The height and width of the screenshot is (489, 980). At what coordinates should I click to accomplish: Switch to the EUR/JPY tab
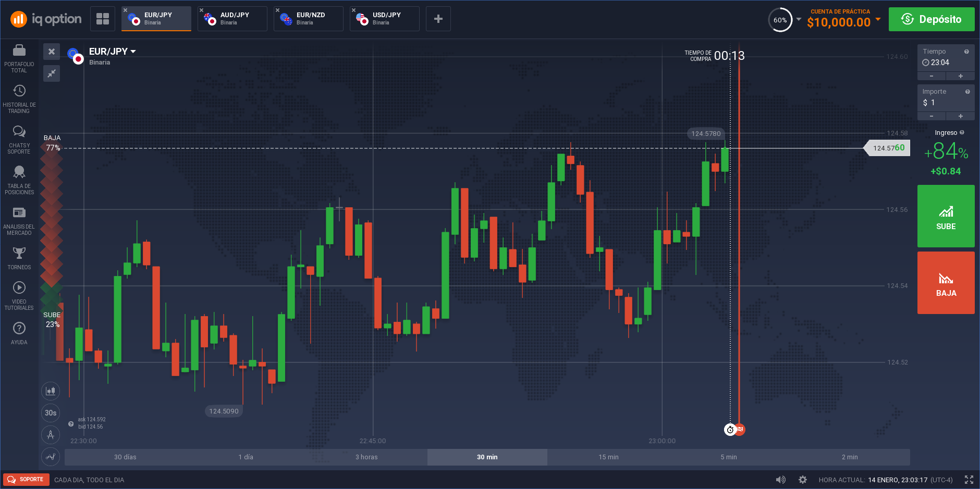[x=156, y=19]
